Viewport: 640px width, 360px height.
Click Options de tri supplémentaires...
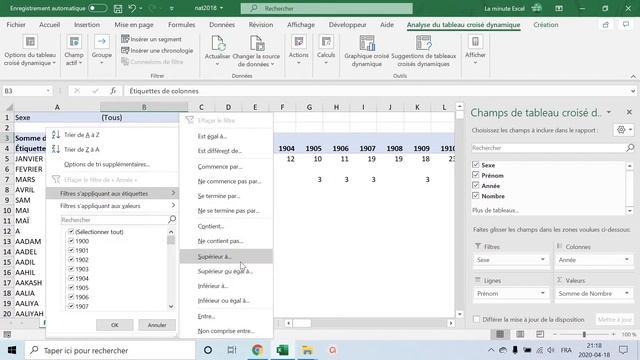tap(107, 164)
